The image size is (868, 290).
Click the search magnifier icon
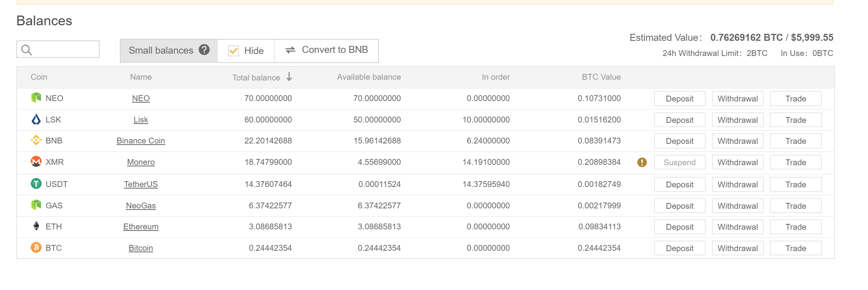tap(26, 50)
